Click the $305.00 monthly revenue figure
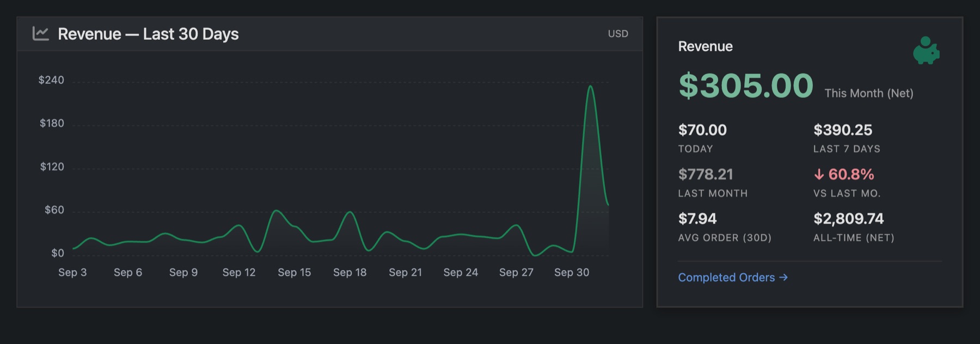This screenshot has height=344, width=980. [x=746, y=86]
